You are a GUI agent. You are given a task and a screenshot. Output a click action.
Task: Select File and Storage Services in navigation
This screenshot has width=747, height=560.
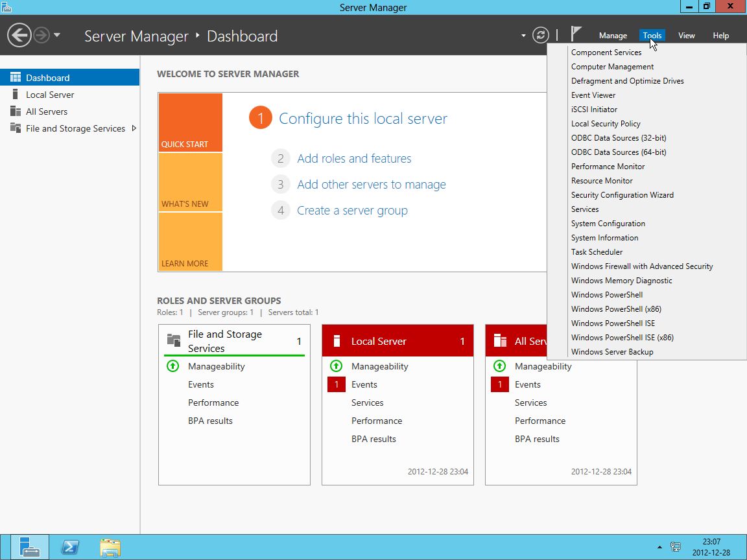69,128
